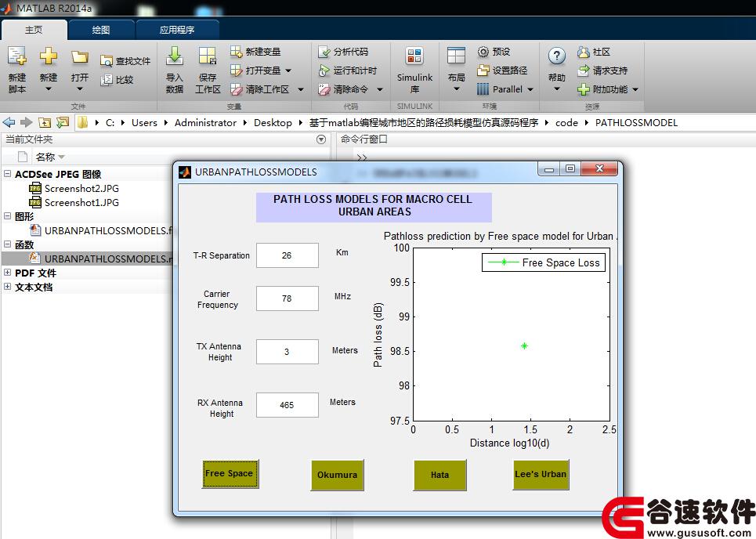756x539 pixels.
Task: Select Screenshot2.JPG in the file list
Action: 81,189
